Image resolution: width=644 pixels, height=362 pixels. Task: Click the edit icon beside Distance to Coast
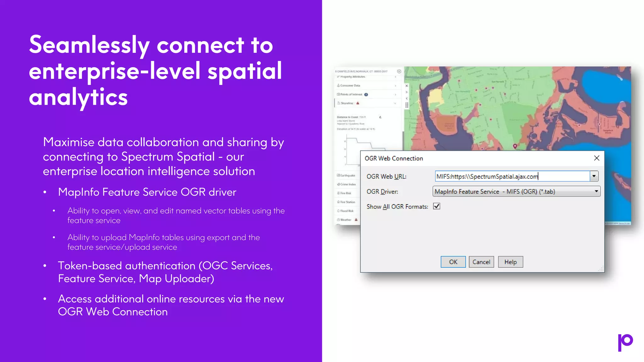[x=380, y=117]
